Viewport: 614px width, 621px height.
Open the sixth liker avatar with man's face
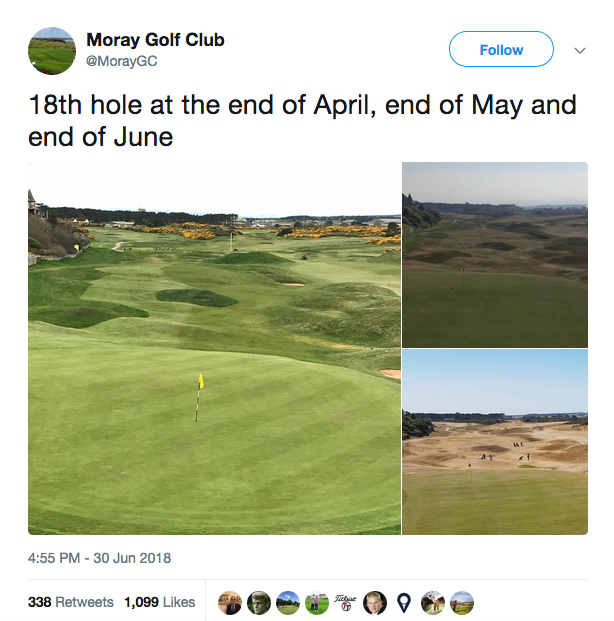[375, 603]
